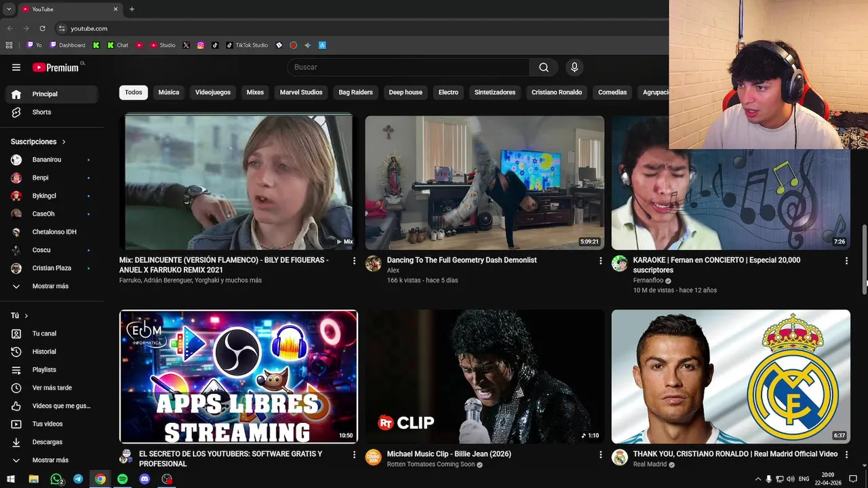This screenshot has width=868, height=488.
Task: Open a new browser tab
Action: pyautogui.click(x=132, y=9)
